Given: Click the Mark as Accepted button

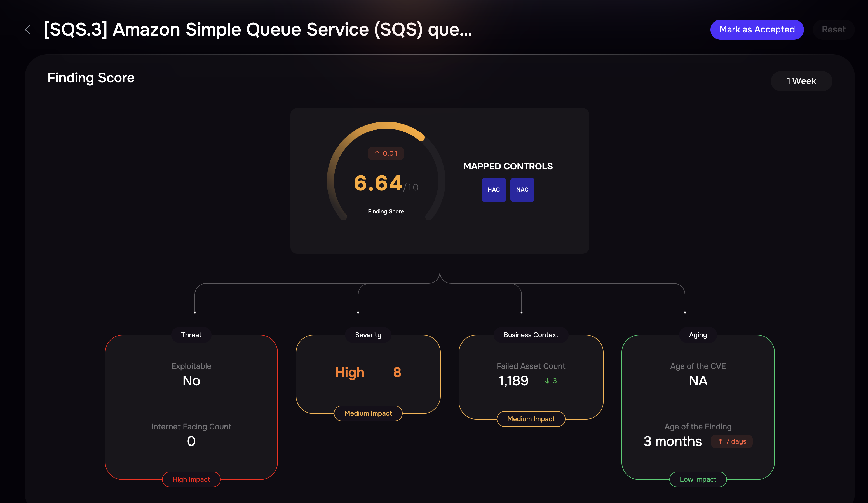Looking at the screenshot, I should click(x=757, y=30).
